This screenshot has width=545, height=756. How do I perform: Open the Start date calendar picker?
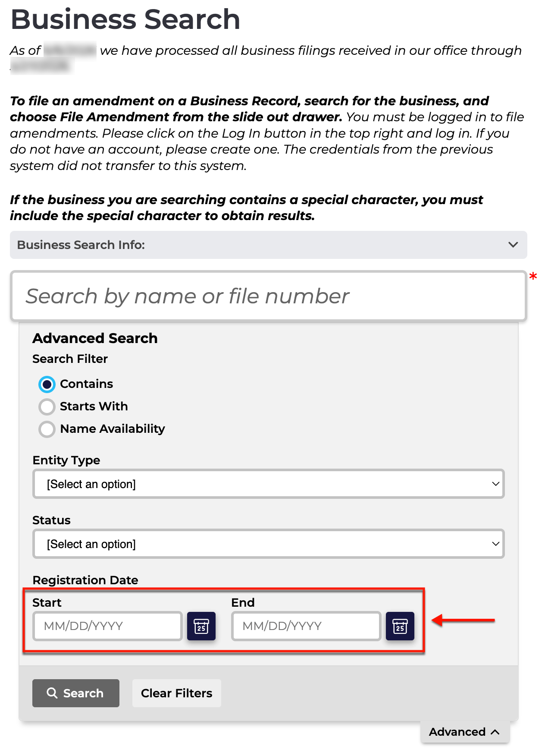pos(201,626)
